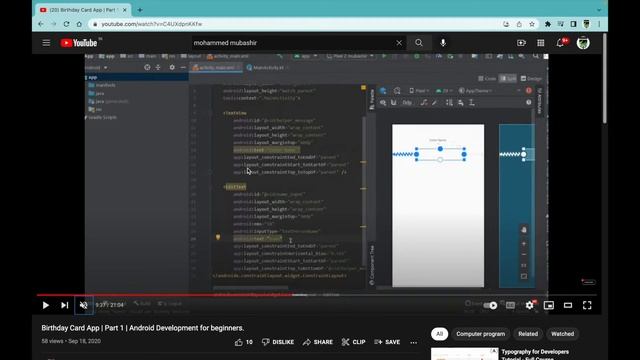The height and width of the screenshot is (360, 640).
Task: Toggle the autoplay switch
Action: click(x=490, y=305)
